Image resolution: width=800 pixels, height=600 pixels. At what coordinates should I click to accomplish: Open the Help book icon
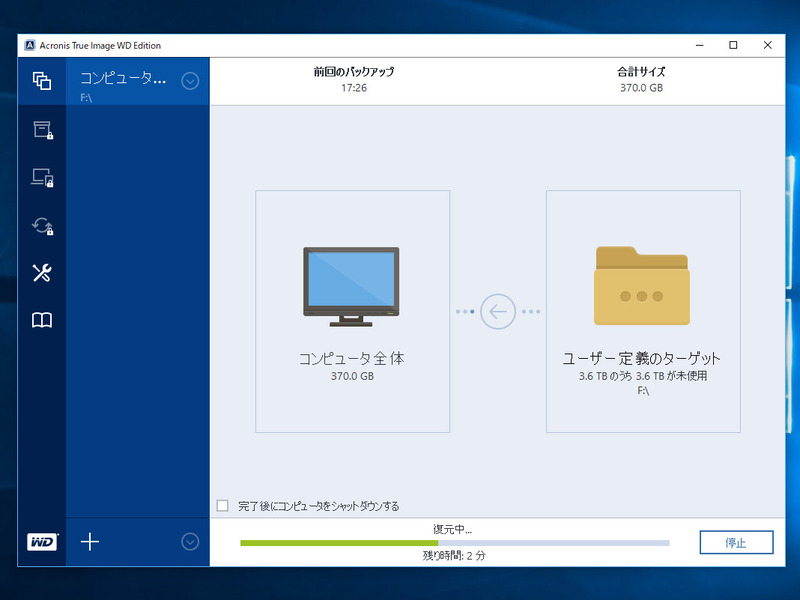pyautogui.click(x=42, y=320)
